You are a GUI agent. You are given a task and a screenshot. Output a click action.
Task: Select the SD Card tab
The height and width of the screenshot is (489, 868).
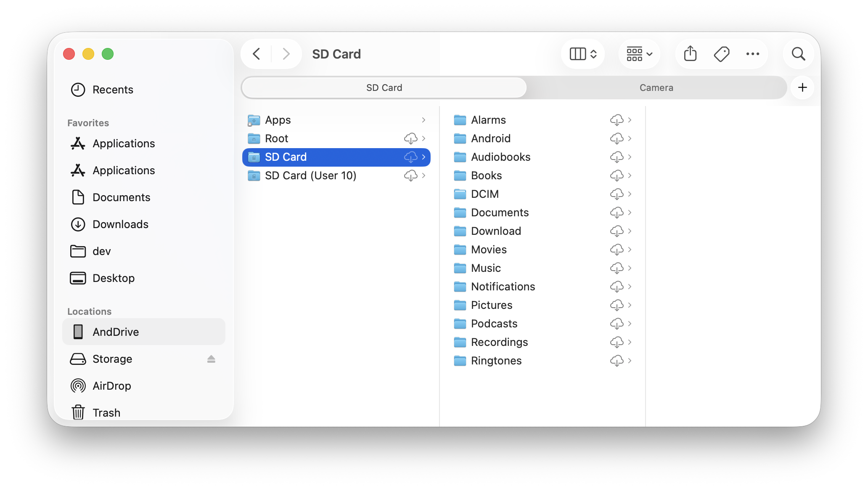(384, 88)
